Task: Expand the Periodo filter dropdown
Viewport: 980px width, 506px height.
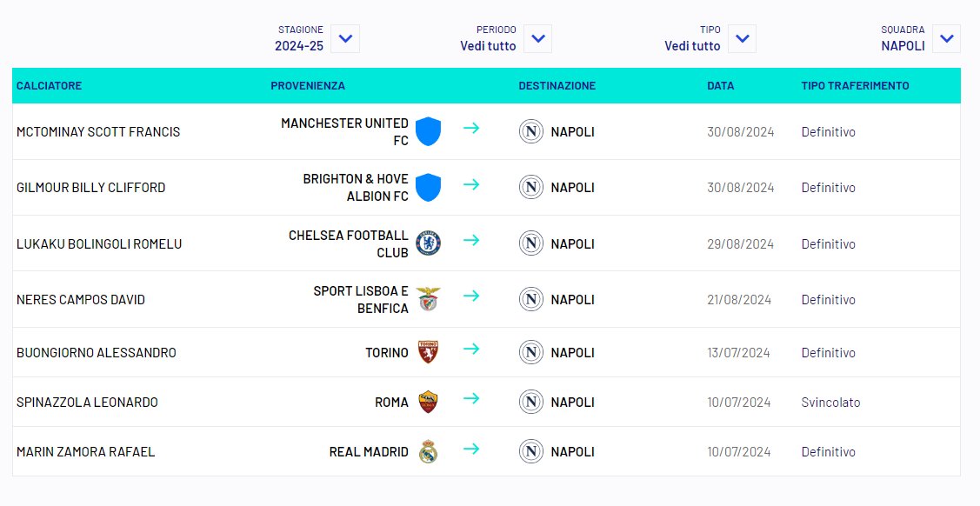Action: point(537,39)
